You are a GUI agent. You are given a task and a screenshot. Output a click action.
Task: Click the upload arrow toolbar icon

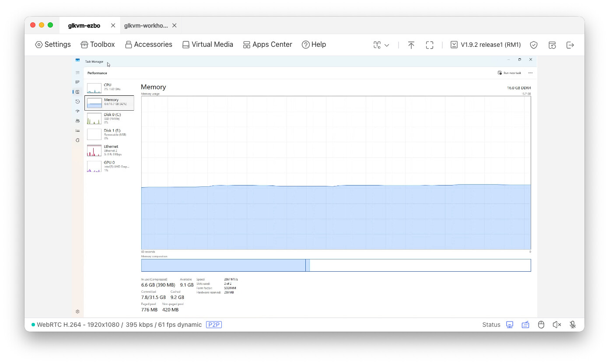411,45
